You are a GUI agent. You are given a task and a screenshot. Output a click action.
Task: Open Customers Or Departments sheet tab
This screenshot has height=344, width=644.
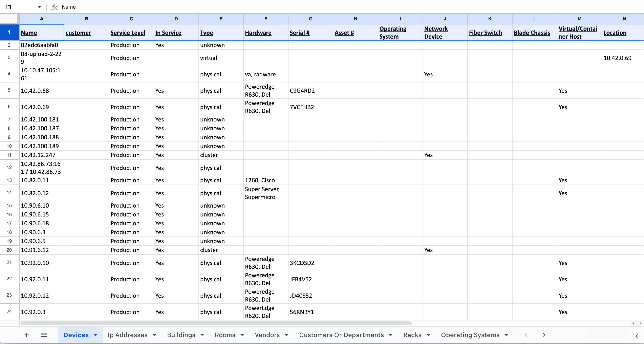pyautogui.click(x=341, y=335)
